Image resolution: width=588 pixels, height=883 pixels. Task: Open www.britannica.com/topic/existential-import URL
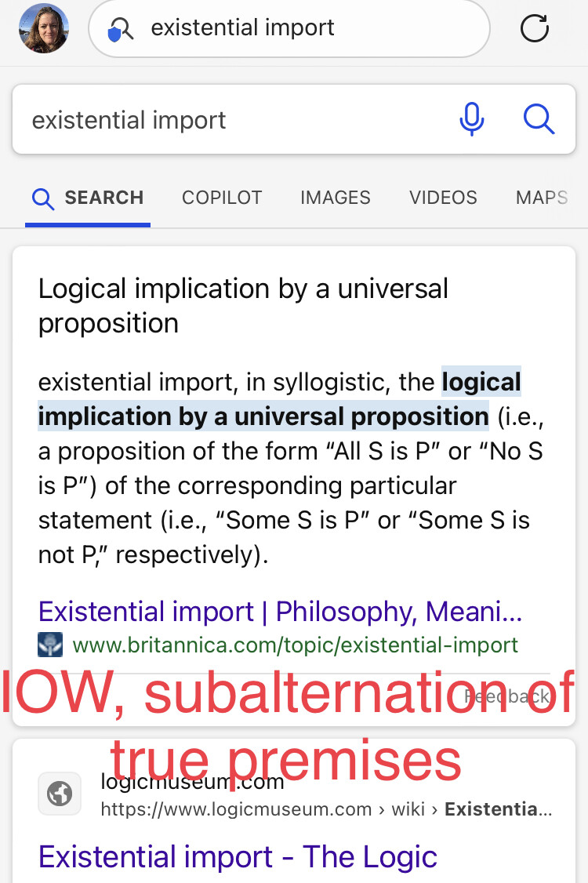[x=295, y=645]
